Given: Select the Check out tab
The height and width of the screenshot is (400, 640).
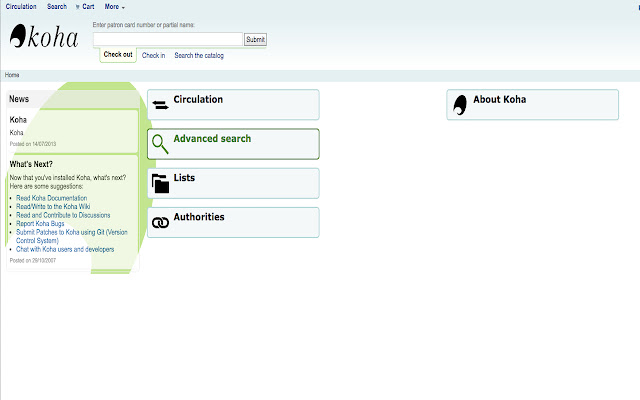Looking at the screenshot, I should (x=117, y=55).
